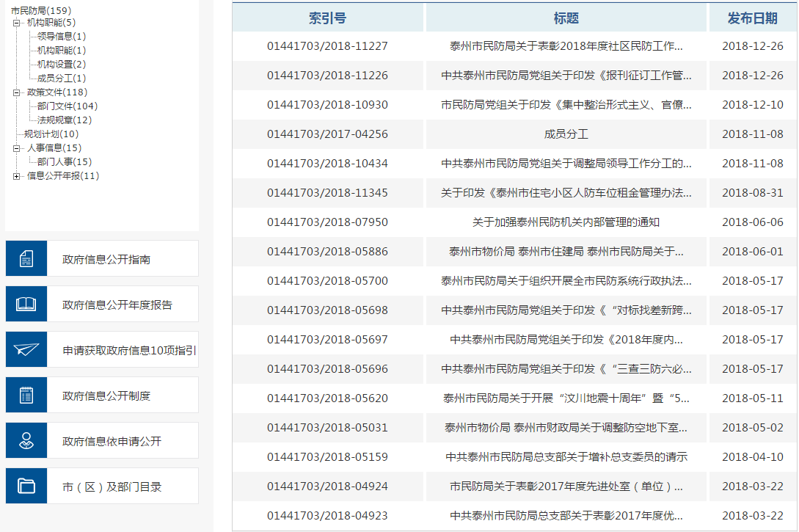Click the 索引号 column header

click(x=328, y=18)
